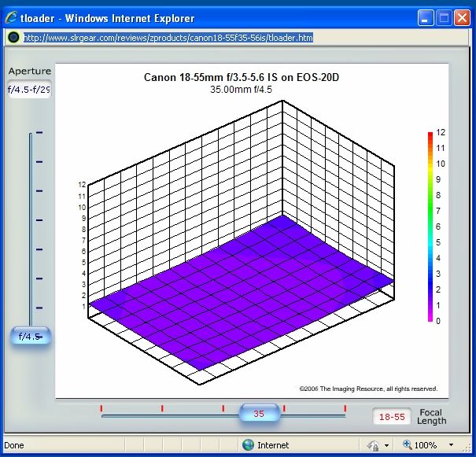
Task: Click the Internet zone globe icon
Action: click(x=248, y=445)
